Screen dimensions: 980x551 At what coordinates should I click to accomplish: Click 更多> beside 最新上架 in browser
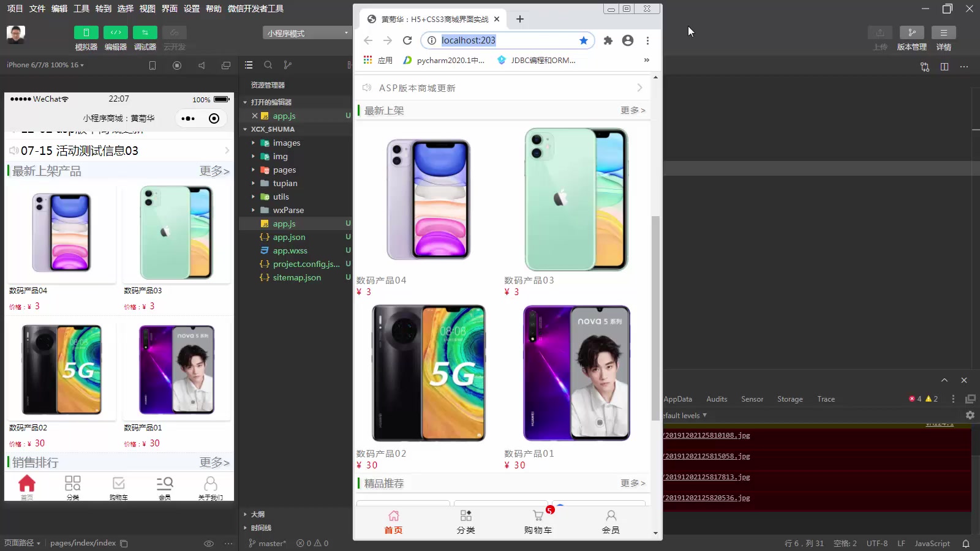[x=633, y=110]
